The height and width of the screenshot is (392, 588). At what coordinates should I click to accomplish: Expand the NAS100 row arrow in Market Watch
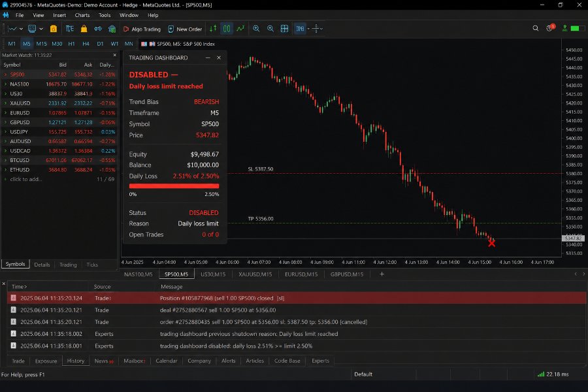point(5,84)
